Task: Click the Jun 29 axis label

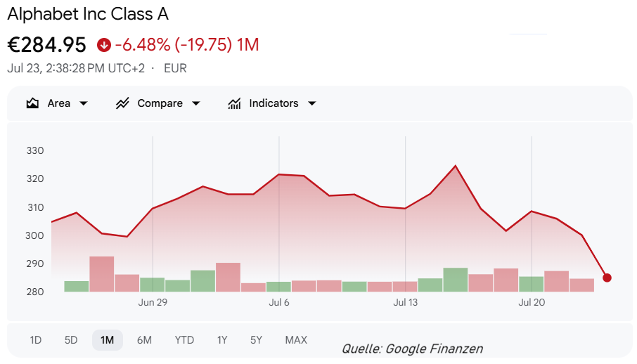Action: click(x=153, y=302)
